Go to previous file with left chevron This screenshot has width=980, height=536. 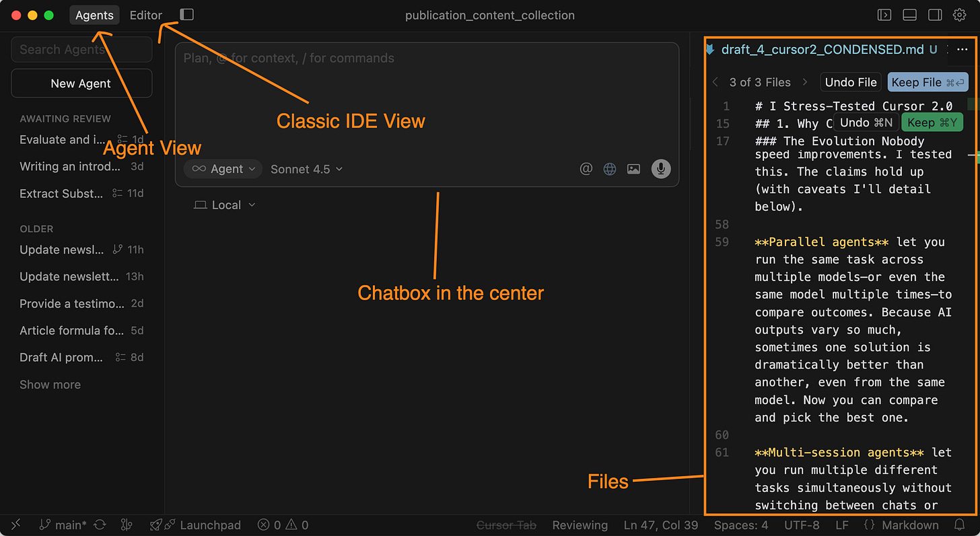[715, 82]
